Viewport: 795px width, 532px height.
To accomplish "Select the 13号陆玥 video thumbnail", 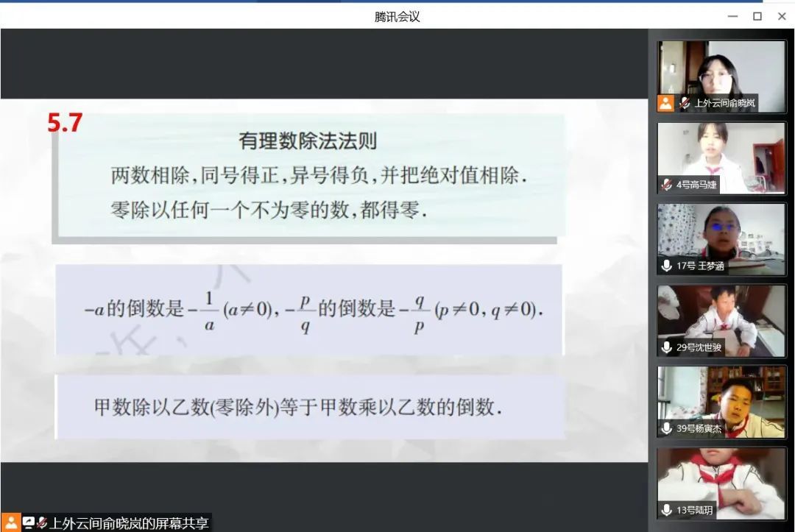I will coord(721,483).
